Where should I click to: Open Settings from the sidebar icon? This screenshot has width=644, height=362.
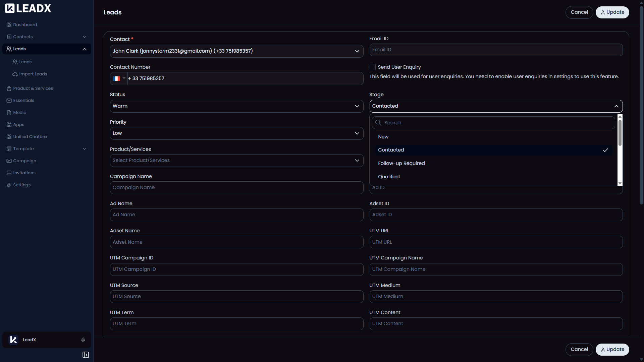9,185
